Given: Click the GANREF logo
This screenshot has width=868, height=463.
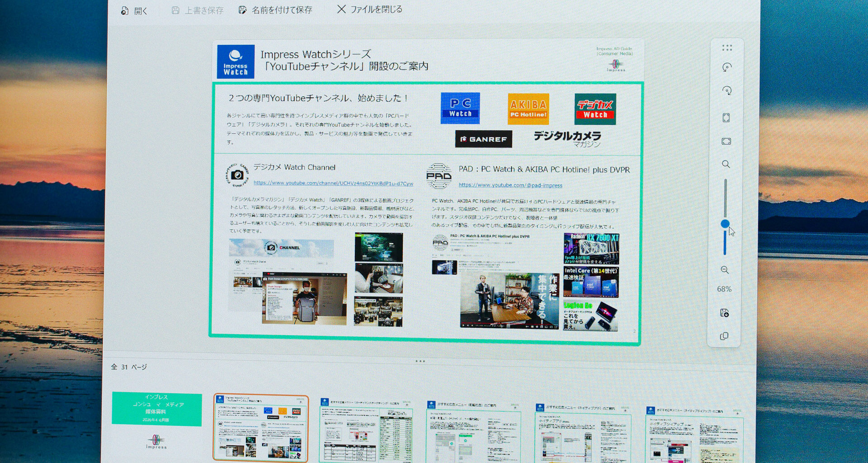Looking at the screenshot, I should [x=483, y=139].
